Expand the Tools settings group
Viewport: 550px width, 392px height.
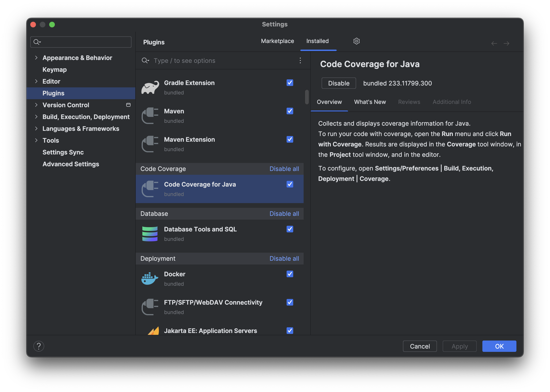[x=36, y=140]
